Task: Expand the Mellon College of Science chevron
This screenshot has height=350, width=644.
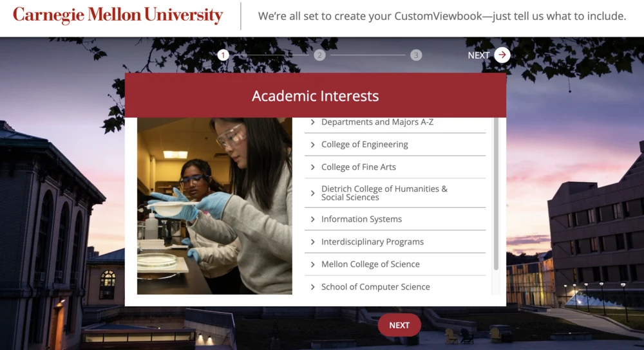Action: tap(312, 264)
